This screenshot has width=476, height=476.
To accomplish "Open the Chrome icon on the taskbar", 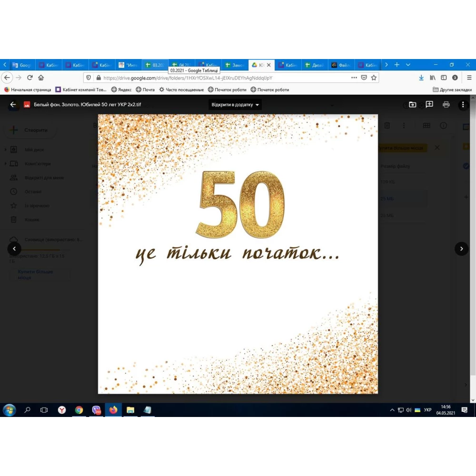I will click(79, 410).
